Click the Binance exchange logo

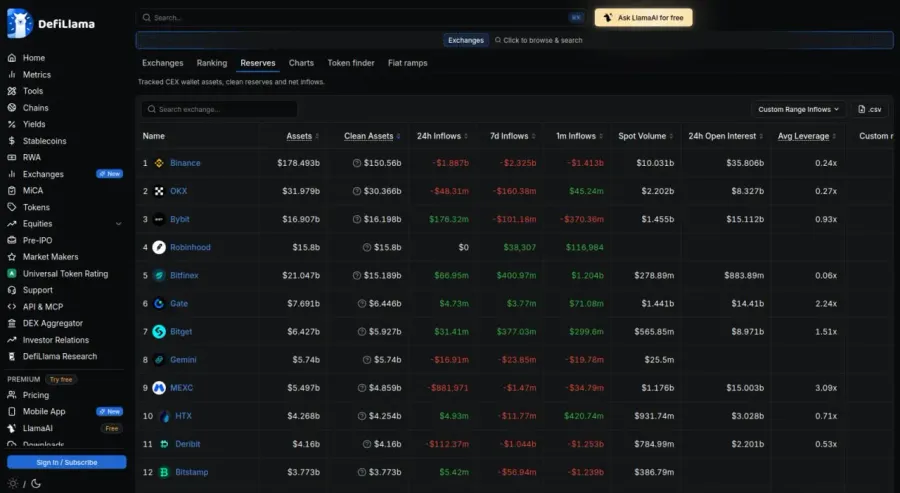tap(159, 163)
